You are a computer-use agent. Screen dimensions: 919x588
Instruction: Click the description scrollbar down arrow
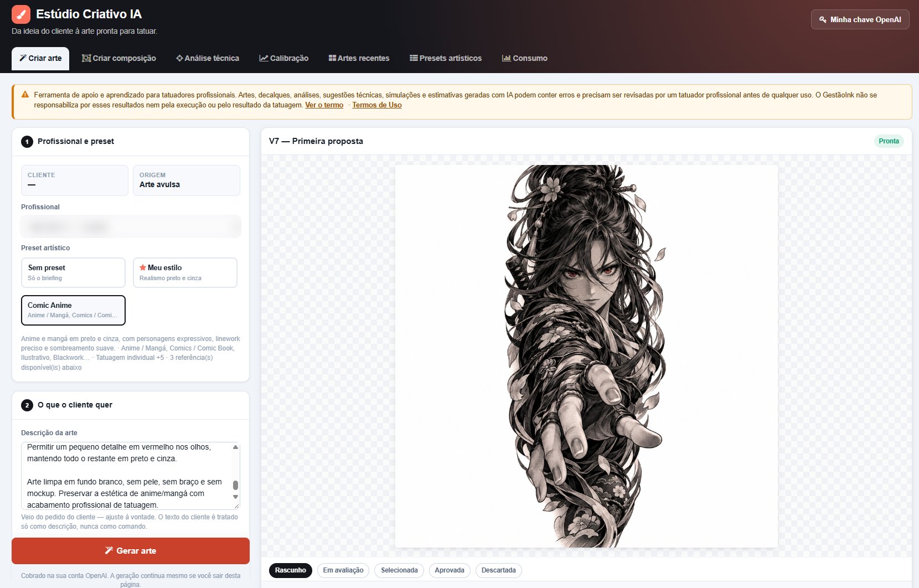point(235,497)
